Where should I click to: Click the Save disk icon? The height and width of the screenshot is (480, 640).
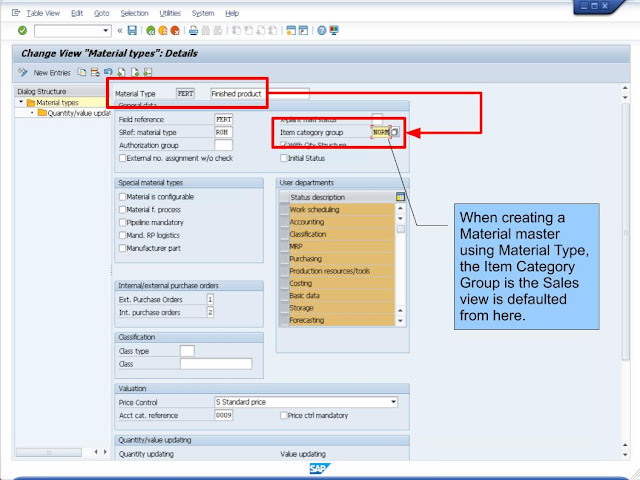pyautogui.click(x=132, y=30)
